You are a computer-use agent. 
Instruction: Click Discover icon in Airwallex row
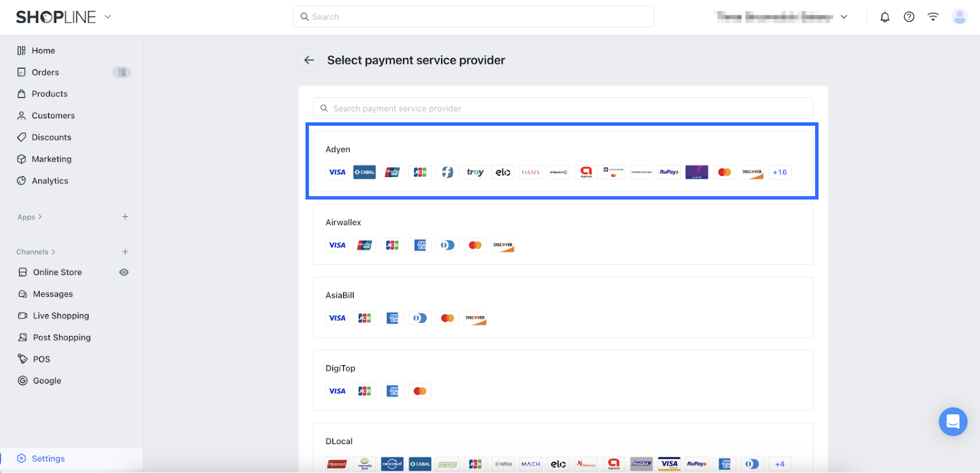coord(503,245)
